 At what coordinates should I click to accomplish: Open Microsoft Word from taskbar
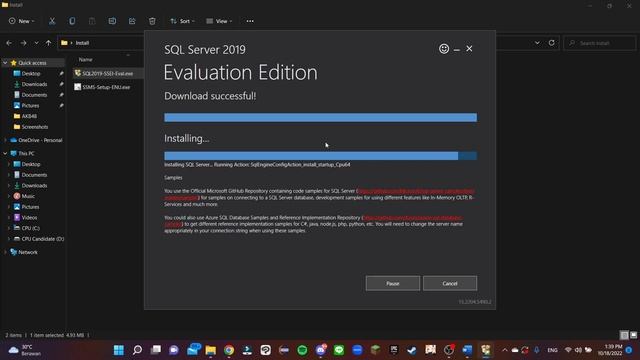[x=467, y=350]
